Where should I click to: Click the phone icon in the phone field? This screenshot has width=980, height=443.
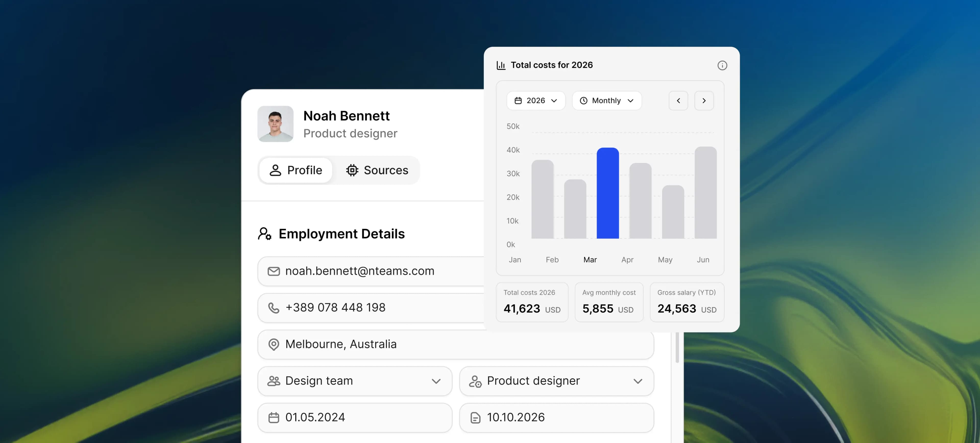(274, 308)
